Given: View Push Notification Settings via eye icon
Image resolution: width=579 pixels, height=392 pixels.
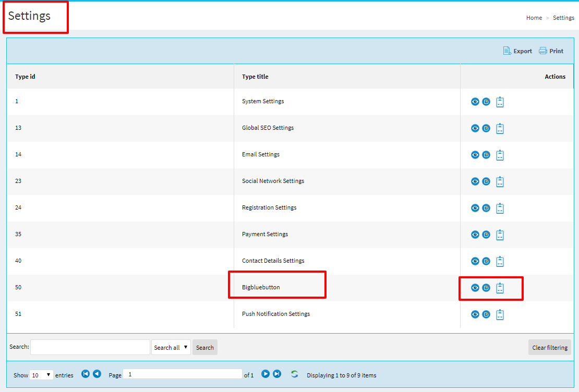Looking at the screenshot, I should [475, 314].
